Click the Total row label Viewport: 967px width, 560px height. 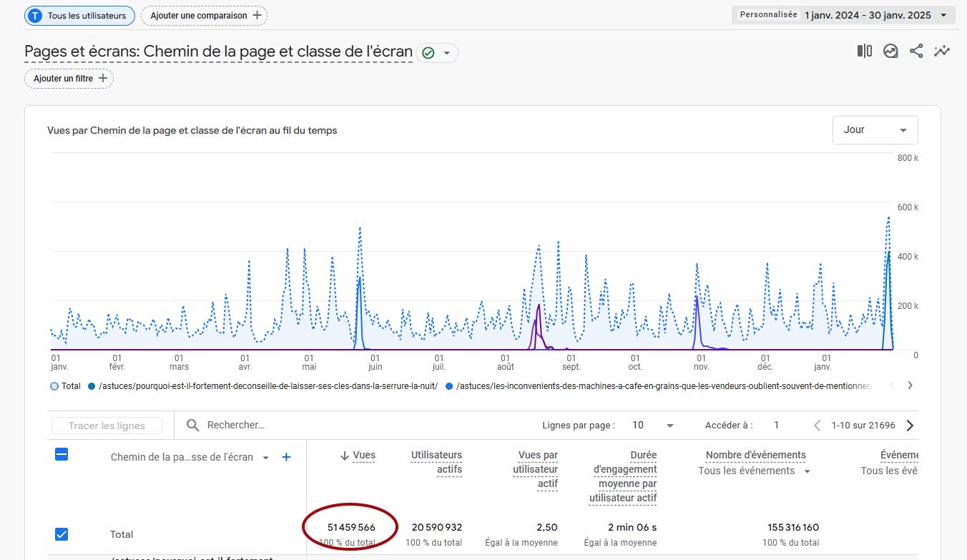tap(122, 534)
